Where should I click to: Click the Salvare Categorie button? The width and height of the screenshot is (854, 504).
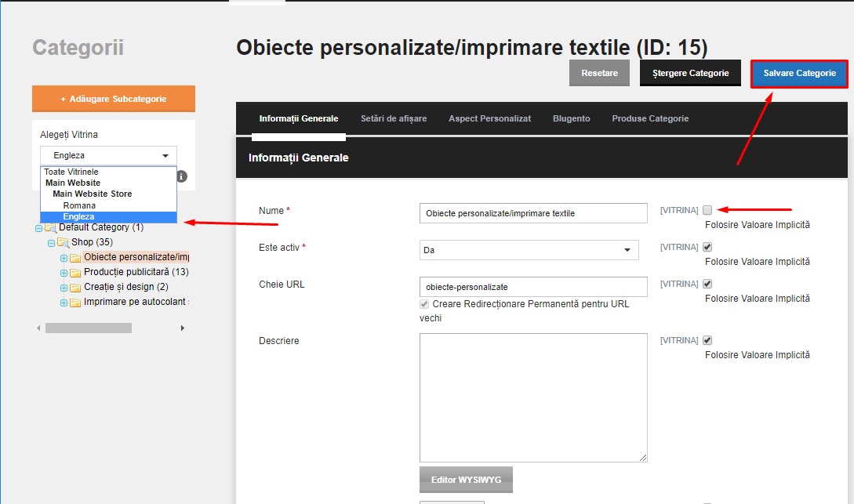(x=800, y=74)
